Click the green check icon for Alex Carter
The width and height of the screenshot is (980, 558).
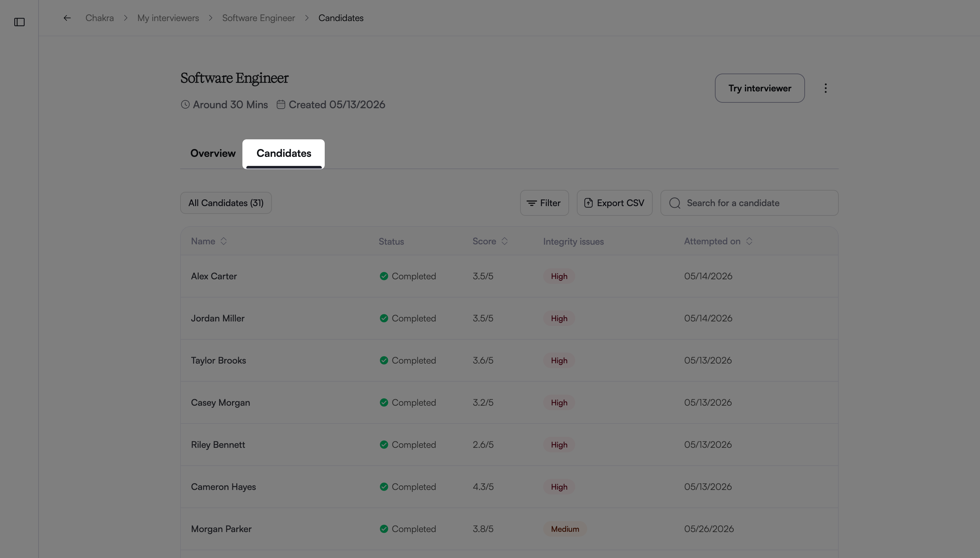384,276
